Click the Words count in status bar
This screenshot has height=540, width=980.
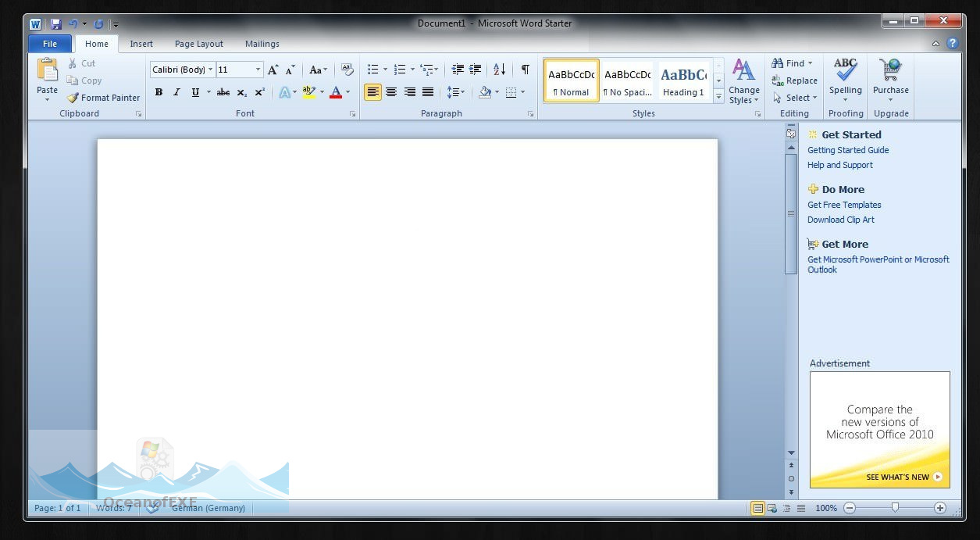[113, 507]
